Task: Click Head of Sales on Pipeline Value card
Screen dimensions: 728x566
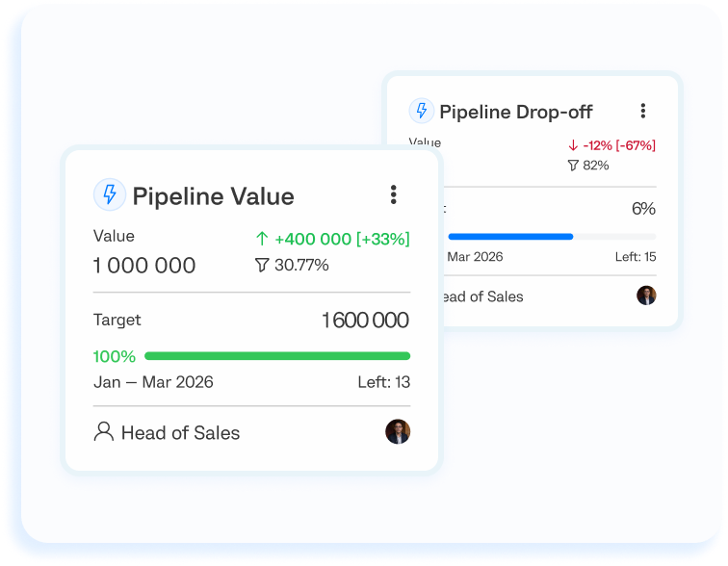Action: (181, 433)
